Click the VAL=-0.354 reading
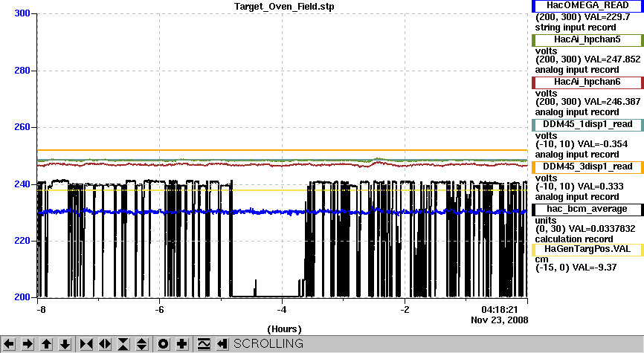Screen dimensions: 644x353 (x=602, y=144)
